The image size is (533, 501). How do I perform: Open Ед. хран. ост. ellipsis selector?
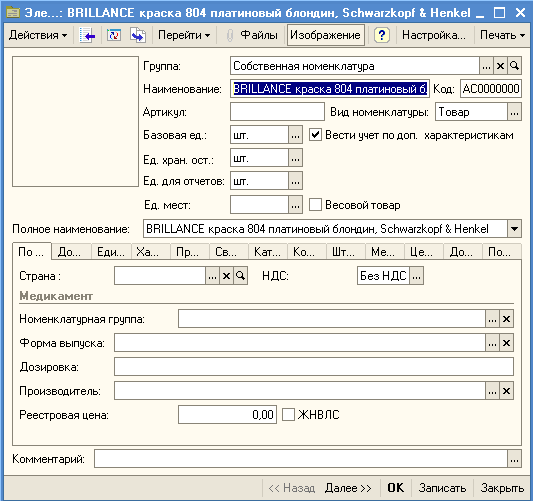[295, 158]
